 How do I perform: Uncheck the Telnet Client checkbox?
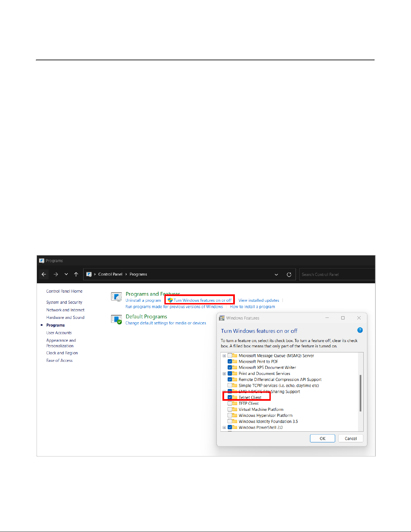pos(230,397)
